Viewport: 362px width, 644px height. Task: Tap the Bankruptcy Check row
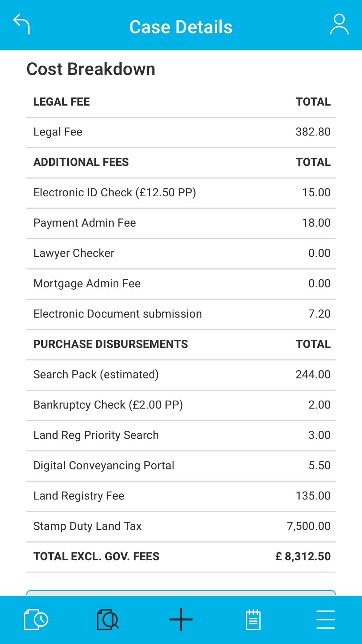pyautogui.click(x=181, y=405)
